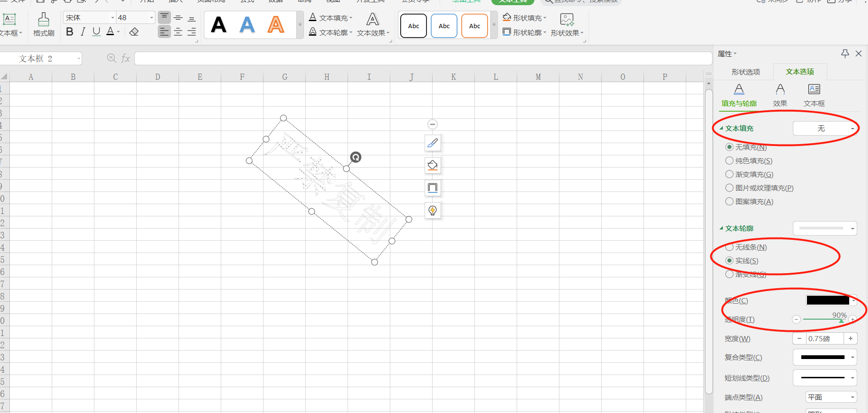Click the floating shape outline icon
The width and height of the screenshot is (868, 413).
coord(433,188)
